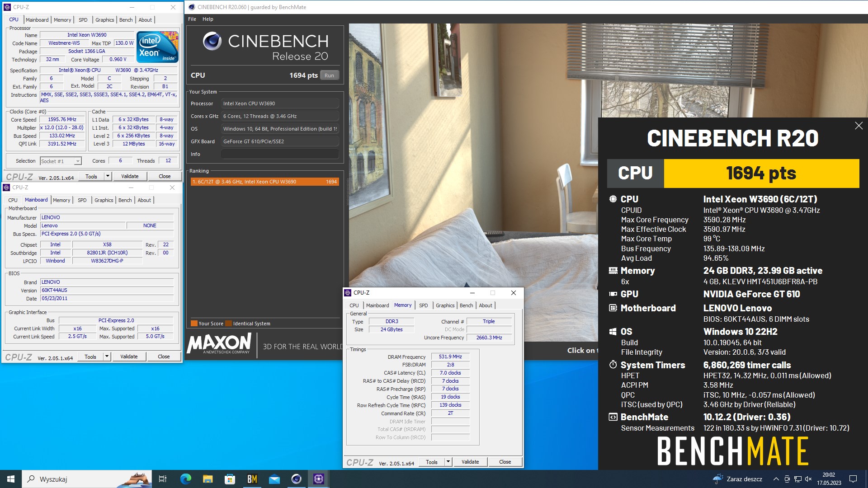Image resolution: width=868 pixels, height=488 pixels.
Task: Switch to CPU tab in Mainboard CPU-Z
Action: click(13, 200)
